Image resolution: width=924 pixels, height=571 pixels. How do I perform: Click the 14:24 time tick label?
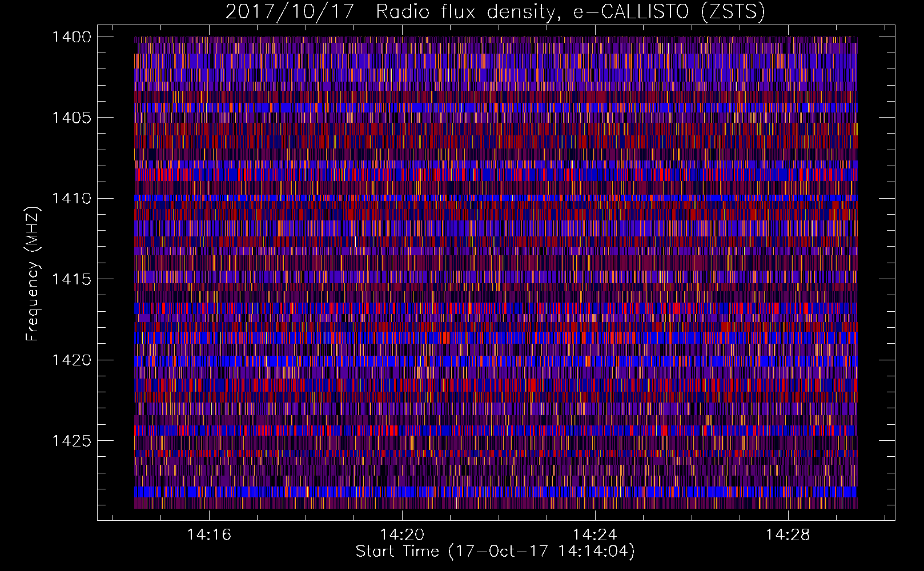(x=595, y=535)
